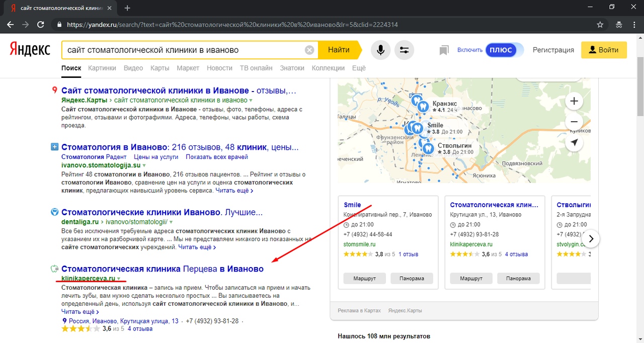644x343 pixels.
Task: Switch to ТВ онлайн tab
Action: [256, 68]
